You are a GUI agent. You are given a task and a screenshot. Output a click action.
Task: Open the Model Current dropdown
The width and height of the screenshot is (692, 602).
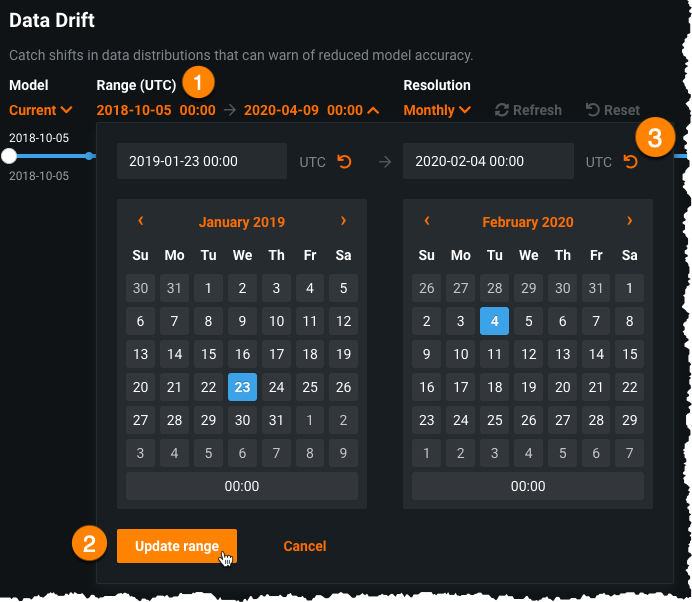click(x=41, y=110)
